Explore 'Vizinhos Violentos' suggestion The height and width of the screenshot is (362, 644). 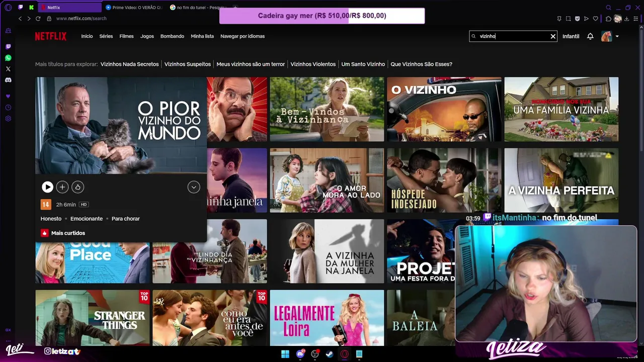[x=313, y=64]
